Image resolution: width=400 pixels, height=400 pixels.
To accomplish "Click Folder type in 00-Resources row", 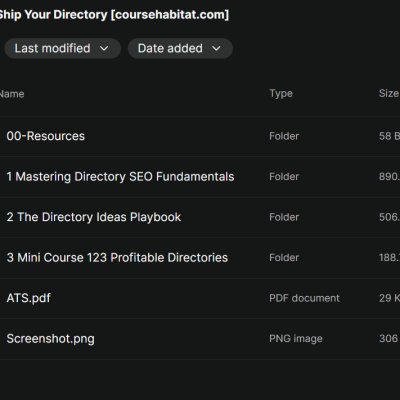I will tap(284, 136).
